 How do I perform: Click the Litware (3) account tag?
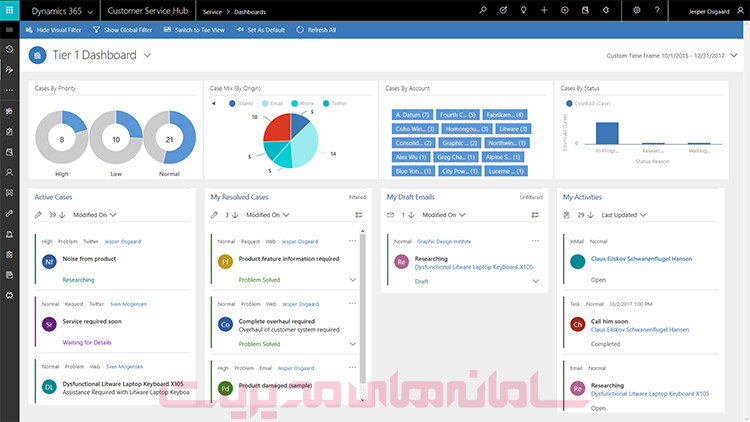point(513,129)
